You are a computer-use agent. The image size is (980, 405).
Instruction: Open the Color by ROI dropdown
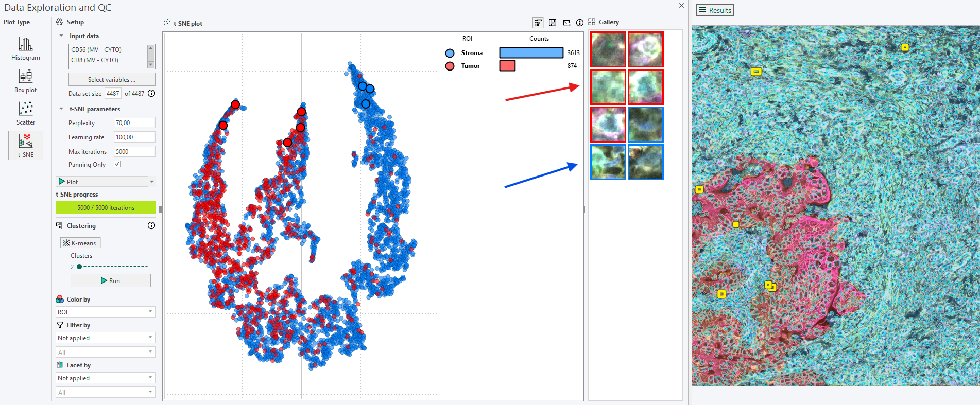click(105, 312)
